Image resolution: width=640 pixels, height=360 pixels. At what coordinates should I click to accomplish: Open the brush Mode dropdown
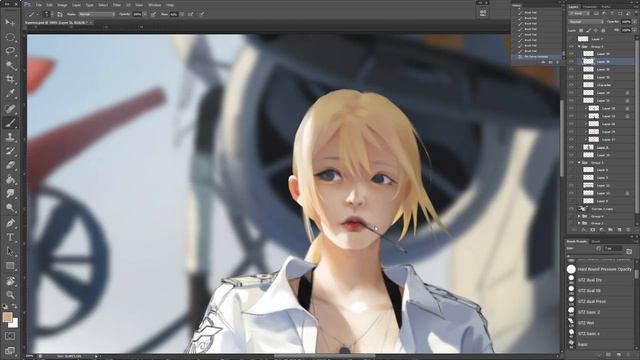pyautogui.click(x=96, y=14)
